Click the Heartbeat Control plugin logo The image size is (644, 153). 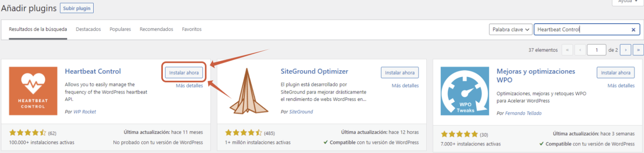33,91
